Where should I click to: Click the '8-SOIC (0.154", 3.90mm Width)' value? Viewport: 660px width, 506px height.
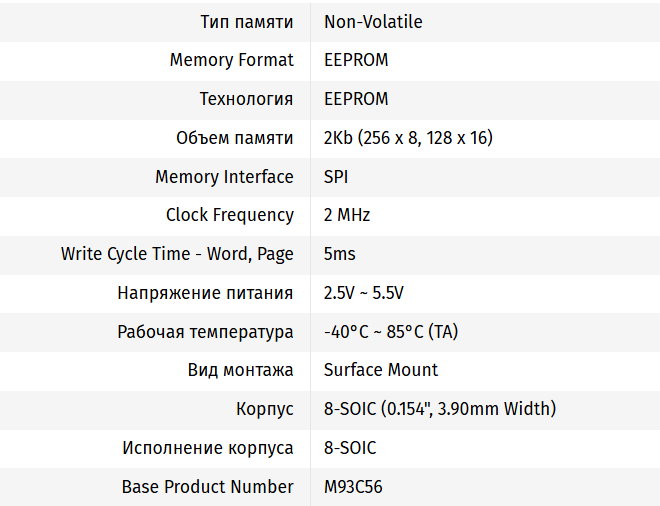coord(440,409)
